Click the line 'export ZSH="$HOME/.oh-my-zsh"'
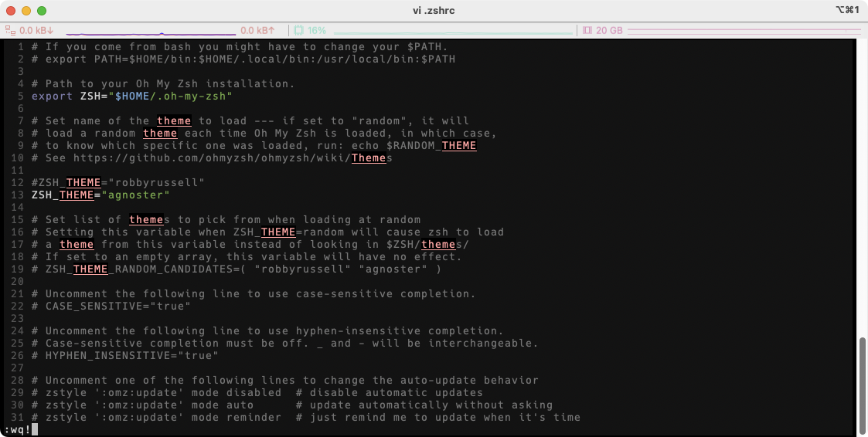The width and height of the screenshot is (868, 437). (131, 97)
